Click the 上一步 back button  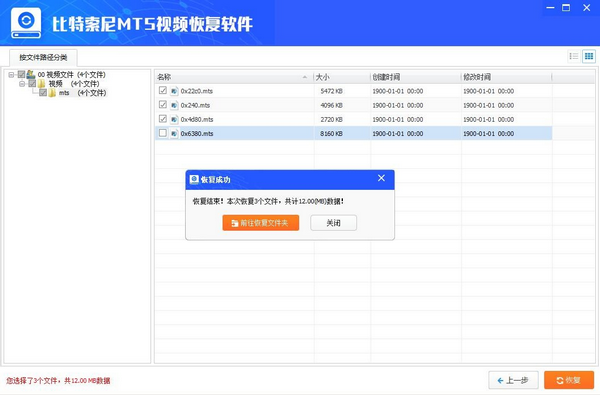tap(513, 380)
